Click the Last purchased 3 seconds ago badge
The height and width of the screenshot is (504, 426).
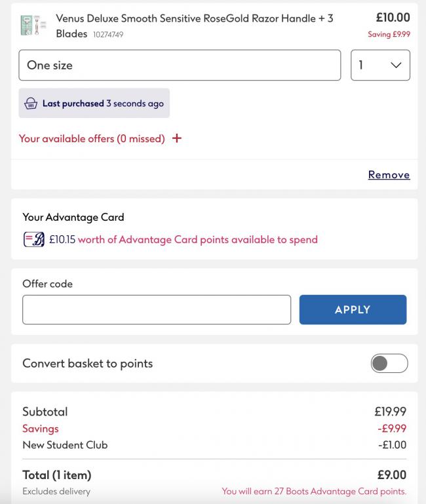pyautogui.click(x=94, y=103)
